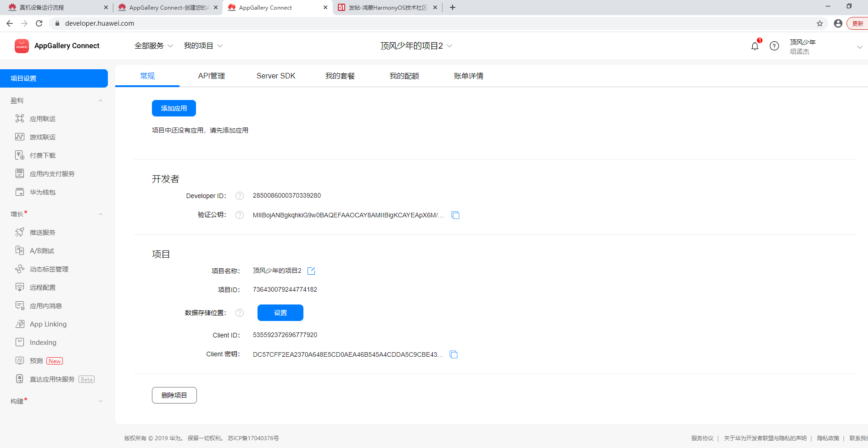Expand the 构建 sidebar section
This screenshot has height=448, width=868.
[x=101, y=401]
